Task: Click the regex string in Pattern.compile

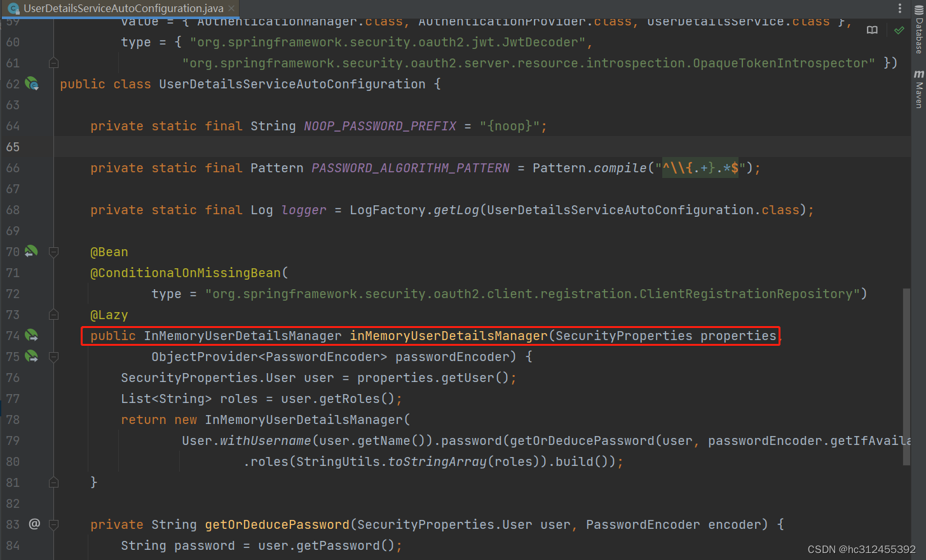Action: tap(700, 168)
